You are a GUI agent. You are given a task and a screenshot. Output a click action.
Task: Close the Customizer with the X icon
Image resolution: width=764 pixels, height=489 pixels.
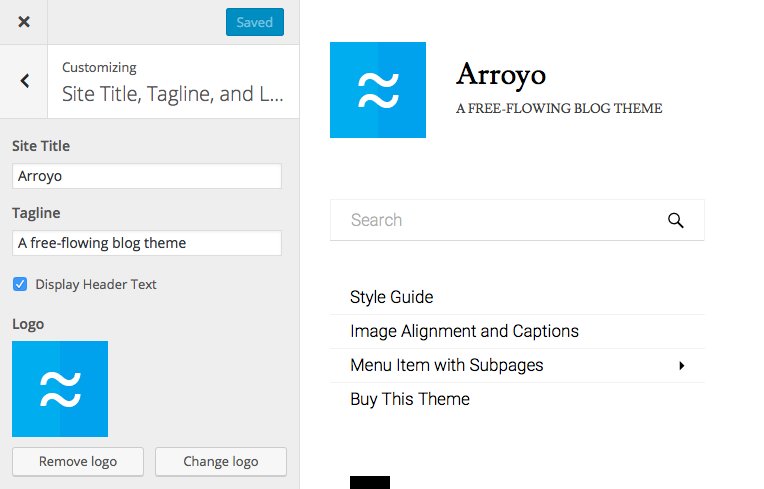[x=24, y=22]
